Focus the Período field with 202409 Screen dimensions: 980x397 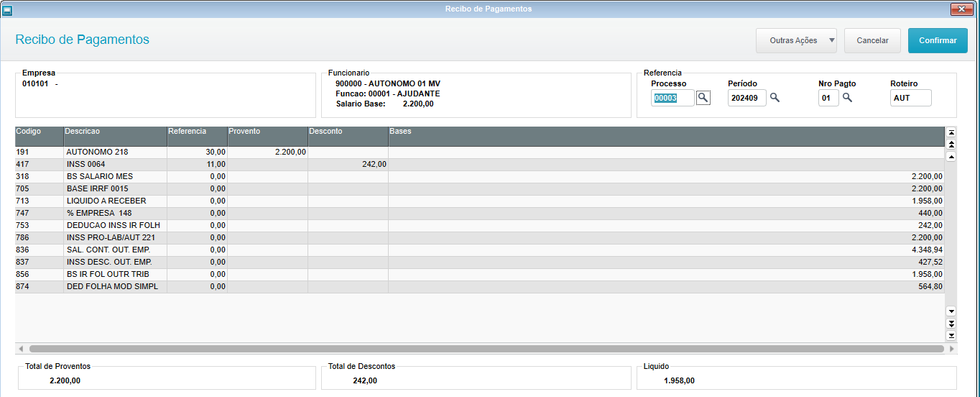coord(747,98)
